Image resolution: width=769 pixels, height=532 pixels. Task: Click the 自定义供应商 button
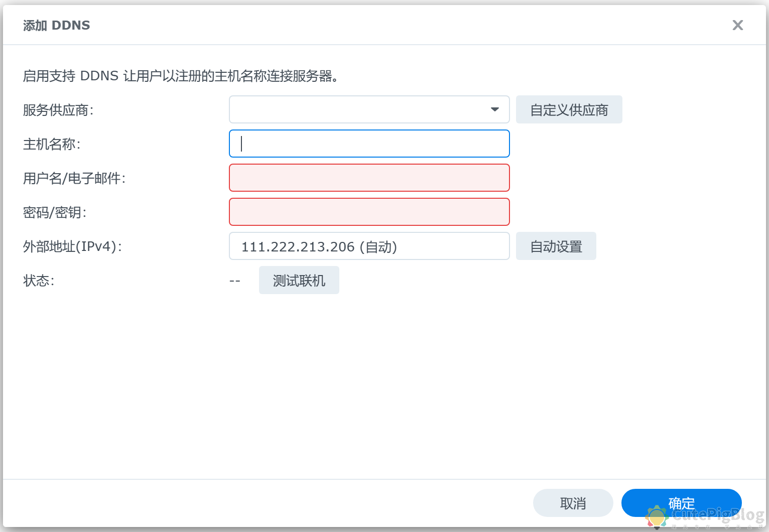(569, 109)
